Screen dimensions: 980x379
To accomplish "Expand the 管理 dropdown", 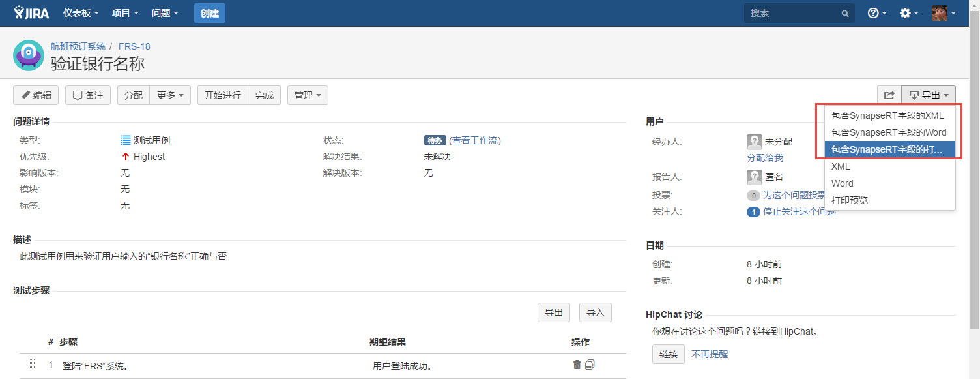I will tap(308, 95).
